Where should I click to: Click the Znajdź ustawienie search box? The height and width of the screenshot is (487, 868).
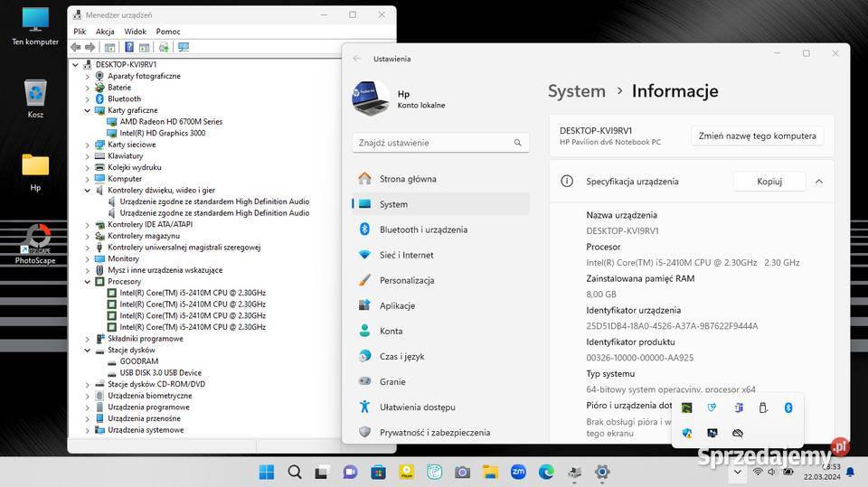[440, 143]
